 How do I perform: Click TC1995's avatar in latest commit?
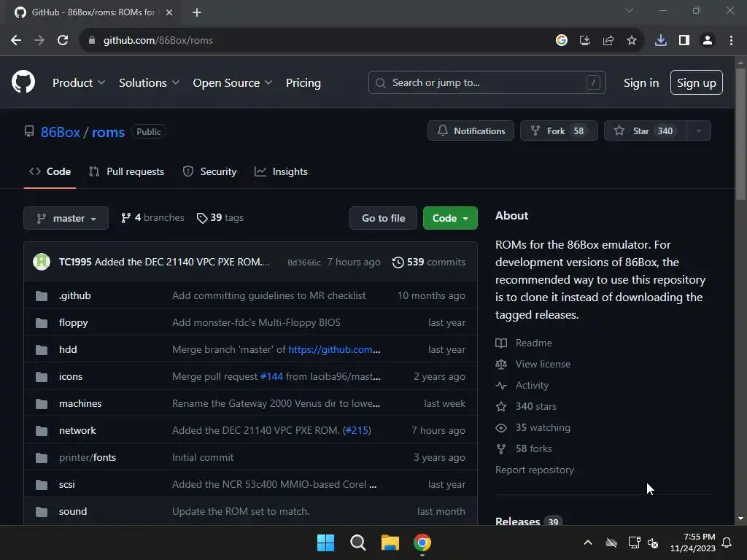tap(42, 262)
